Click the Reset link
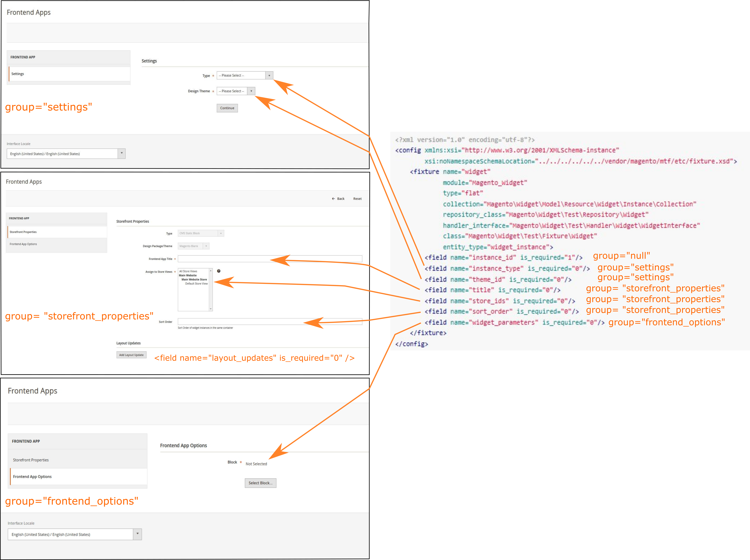Image resolution: width=750 pixels, height=560 pixels. click(357, 199)
